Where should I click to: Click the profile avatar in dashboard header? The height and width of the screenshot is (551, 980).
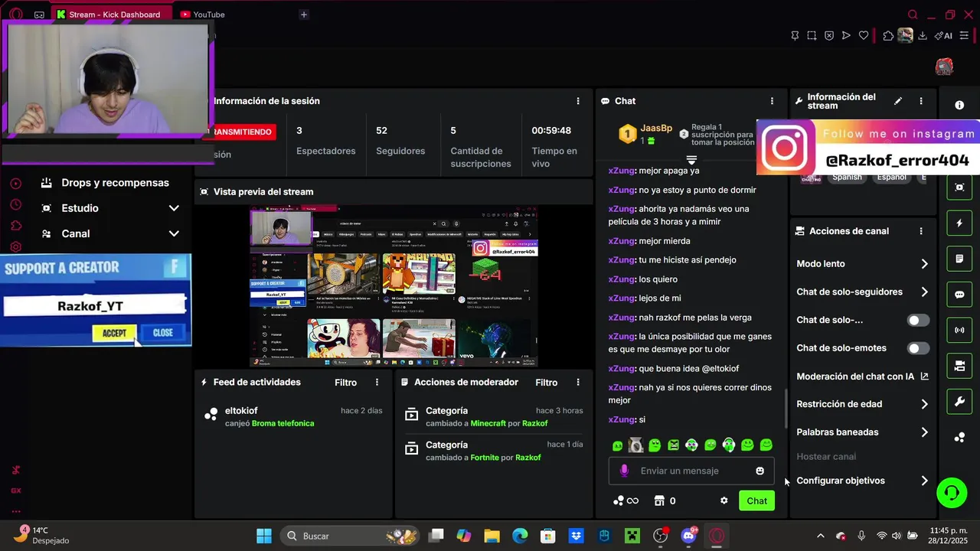(x=944, y=67)
